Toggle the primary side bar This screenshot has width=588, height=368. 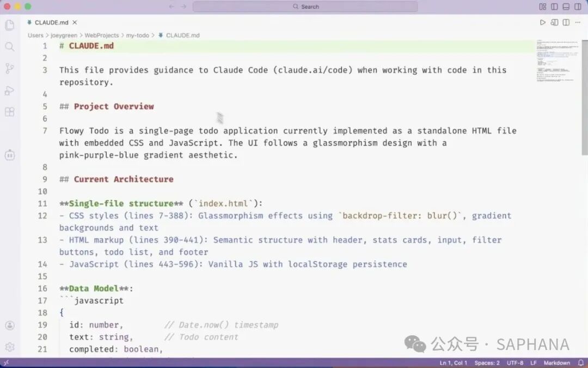(x=554, y=7)
